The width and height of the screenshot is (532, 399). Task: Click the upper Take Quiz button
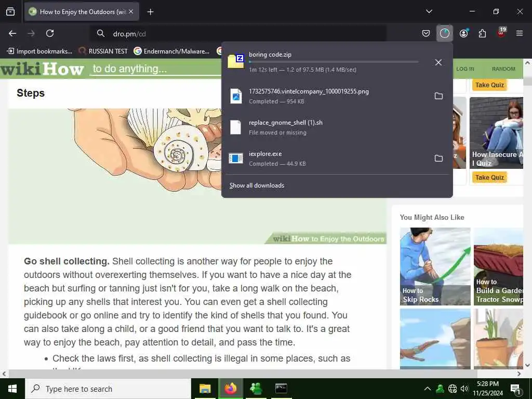[489, 85]
